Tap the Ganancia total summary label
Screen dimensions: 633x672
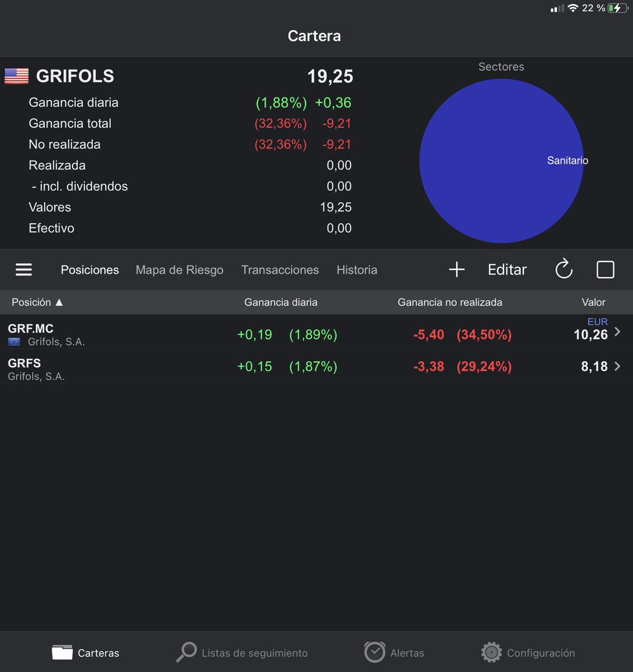(70, 123)
